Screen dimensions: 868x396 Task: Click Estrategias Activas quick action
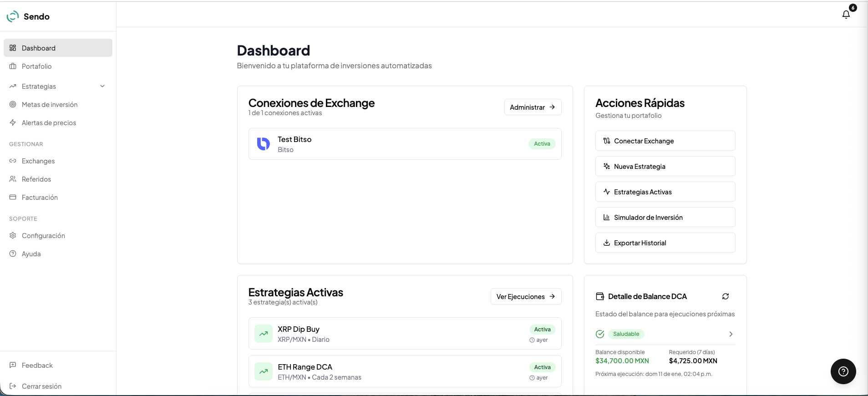[x=665, y=192]
